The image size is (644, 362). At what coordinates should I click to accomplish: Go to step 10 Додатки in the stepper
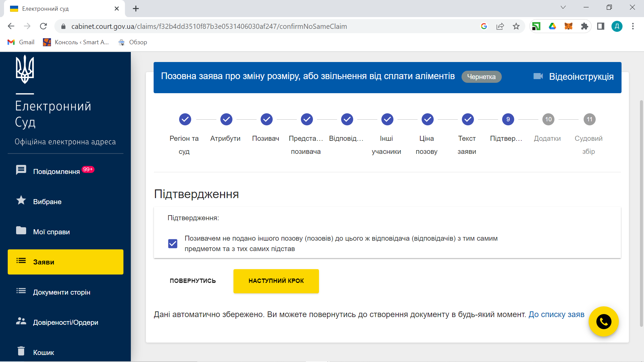point(548,119)
